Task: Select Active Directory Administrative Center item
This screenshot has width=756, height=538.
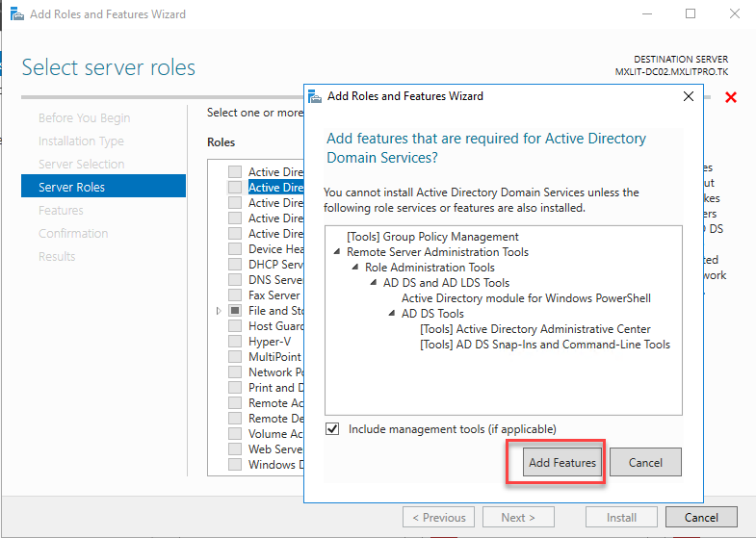Action: [x=534, y=329]
